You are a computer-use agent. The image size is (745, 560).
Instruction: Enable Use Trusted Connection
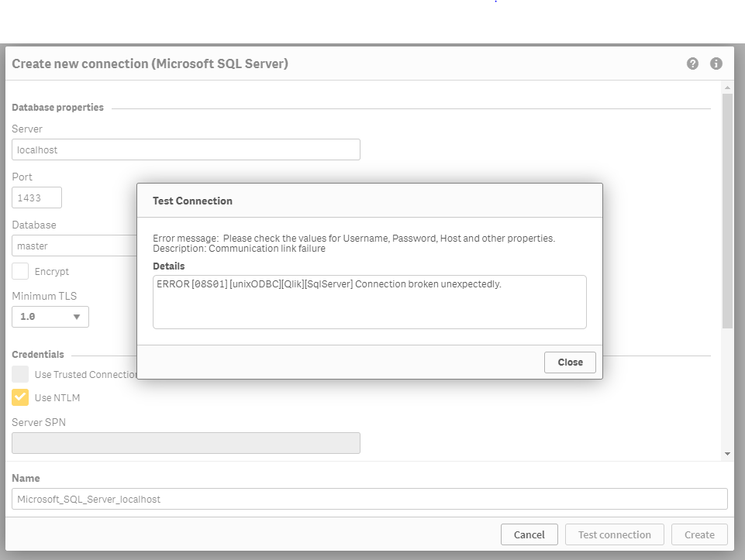coord(20,374)
